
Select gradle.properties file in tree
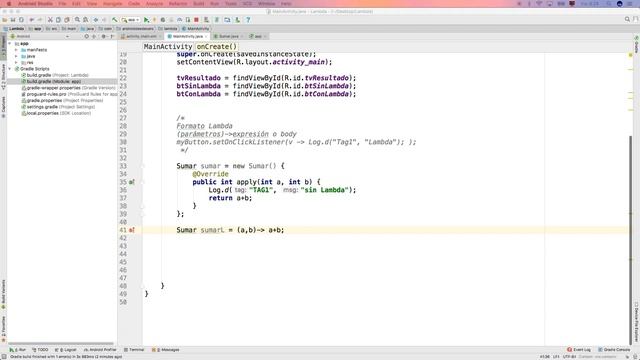62,100
